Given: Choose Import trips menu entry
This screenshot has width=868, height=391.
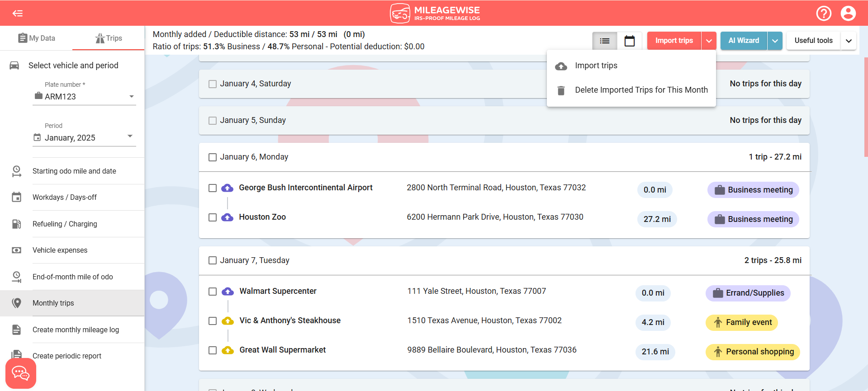Looking at the screenshot, I should (x=631, y=66).
